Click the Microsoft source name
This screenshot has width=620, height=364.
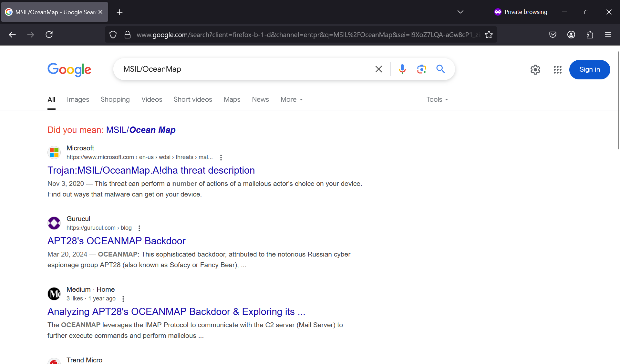80,148
